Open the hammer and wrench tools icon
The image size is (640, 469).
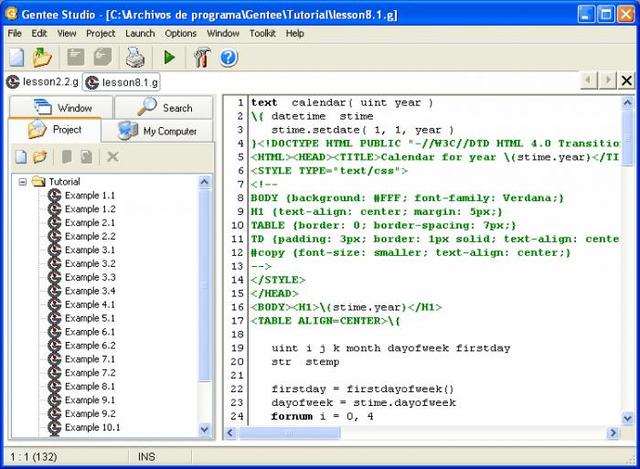[202, 58]
